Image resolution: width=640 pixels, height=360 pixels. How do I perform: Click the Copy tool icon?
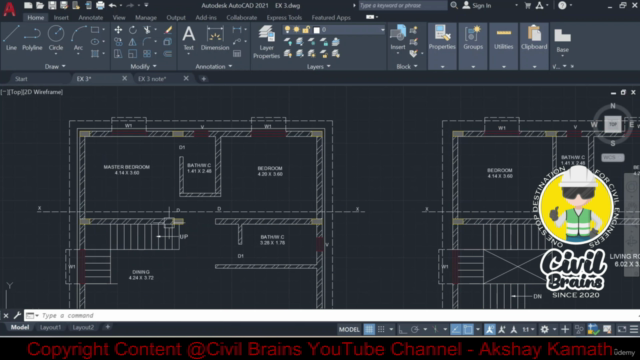pyautogui.click(x=118, y=42)
